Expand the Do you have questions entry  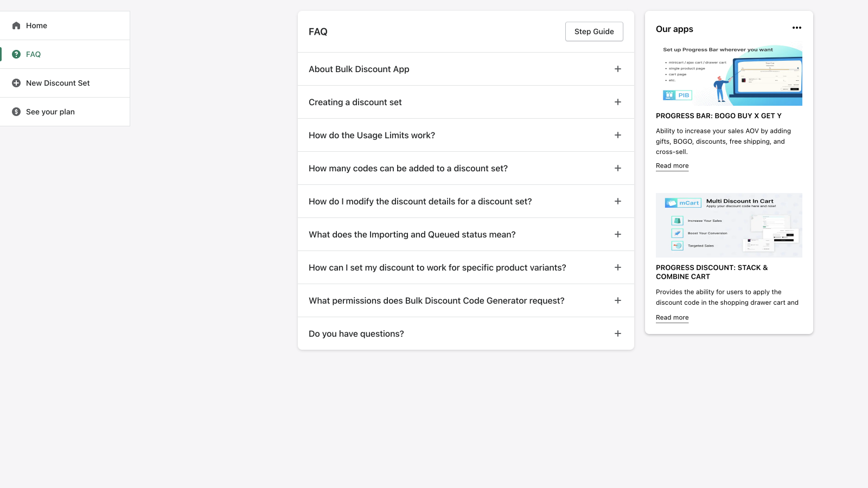[x=617, y=333]
